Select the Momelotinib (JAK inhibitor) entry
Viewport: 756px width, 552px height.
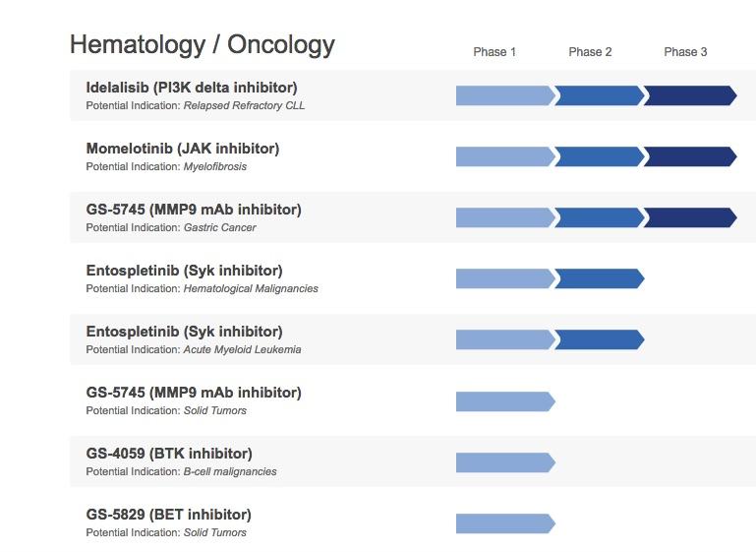[x=183, y=149]
